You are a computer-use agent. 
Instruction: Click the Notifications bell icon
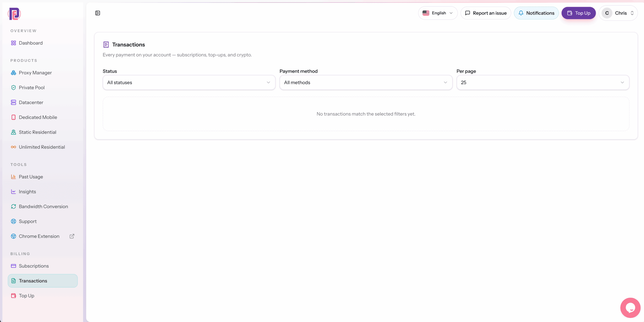521,13
